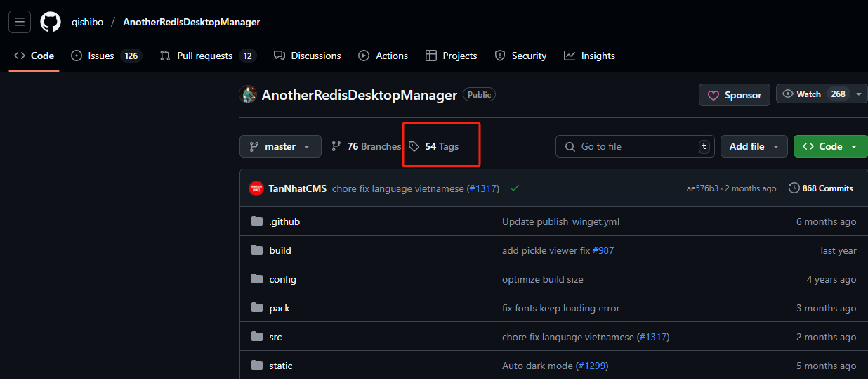The width and height of the screenshot is (868, 379).
Task: Open the .github folder
Action: (284, 221)
